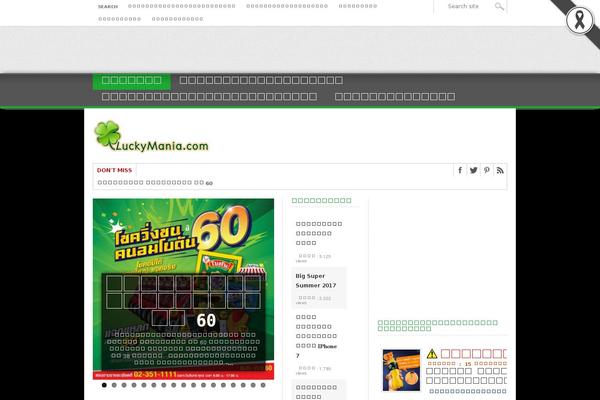Open the IPhone 7 article link
This screenshot has width=600, height=400.
[x=316, y=336]
